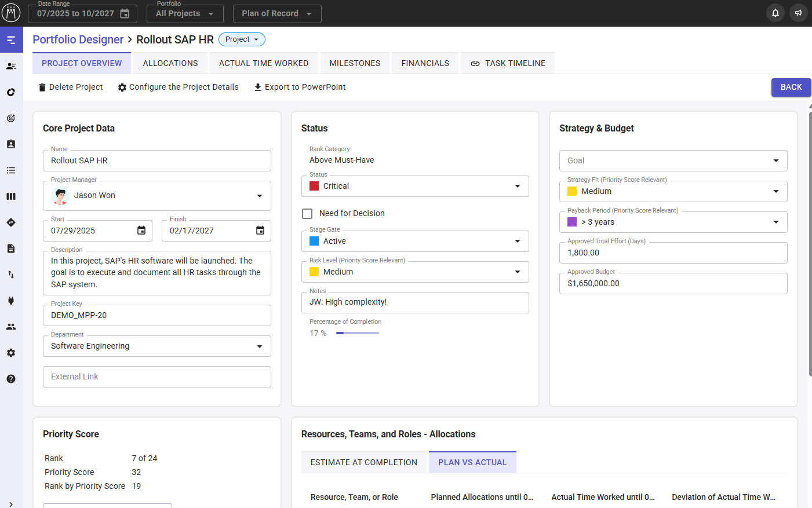The width and height of the screenshot is (812, 508).
Task: Open the Portfolio selector showing All Projects
Action: 184,14
